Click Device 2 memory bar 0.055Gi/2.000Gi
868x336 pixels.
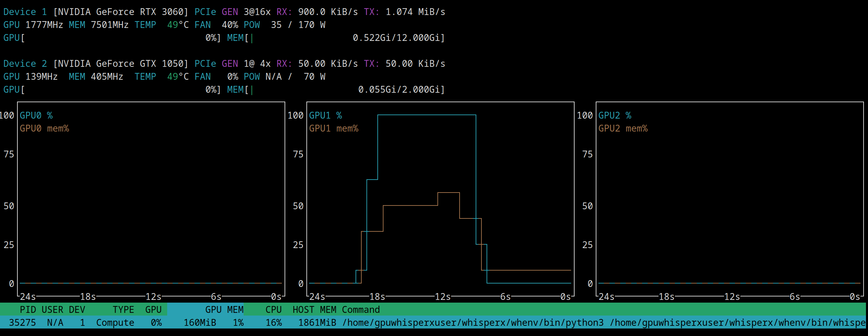click(x=336, y=90)
